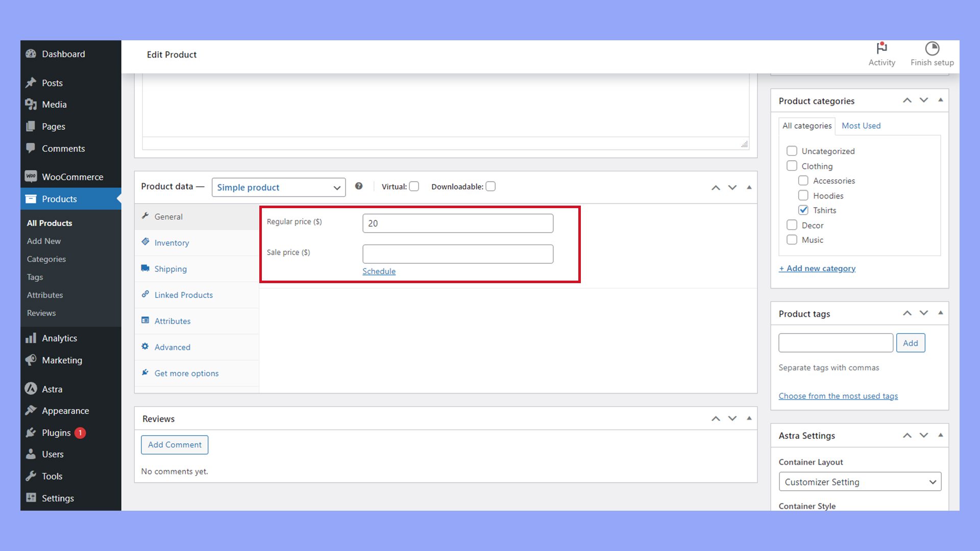This screenshot has height=551, width=980.
Task: Open the Finish setup progress icon
Action: coord(932,48)
